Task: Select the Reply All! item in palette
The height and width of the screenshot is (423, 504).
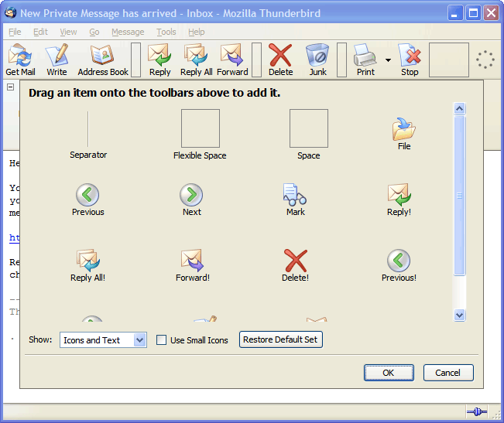Action: tap(87, 266)
